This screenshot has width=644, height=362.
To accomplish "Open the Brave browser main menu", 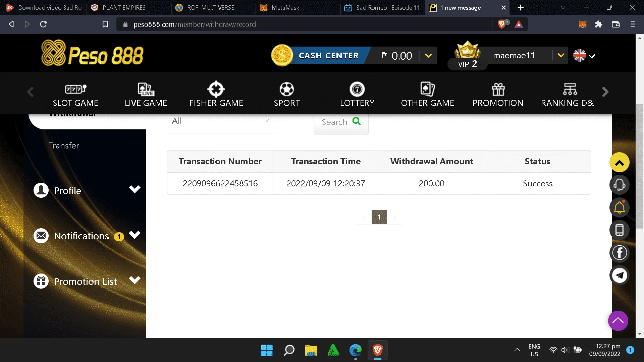I will [633, 24].
